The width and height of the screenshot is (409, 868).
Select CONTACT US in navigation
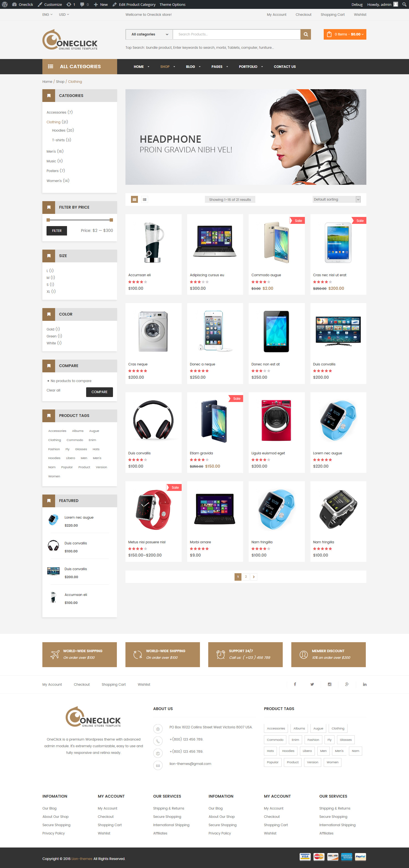click(x=285, y=67)
